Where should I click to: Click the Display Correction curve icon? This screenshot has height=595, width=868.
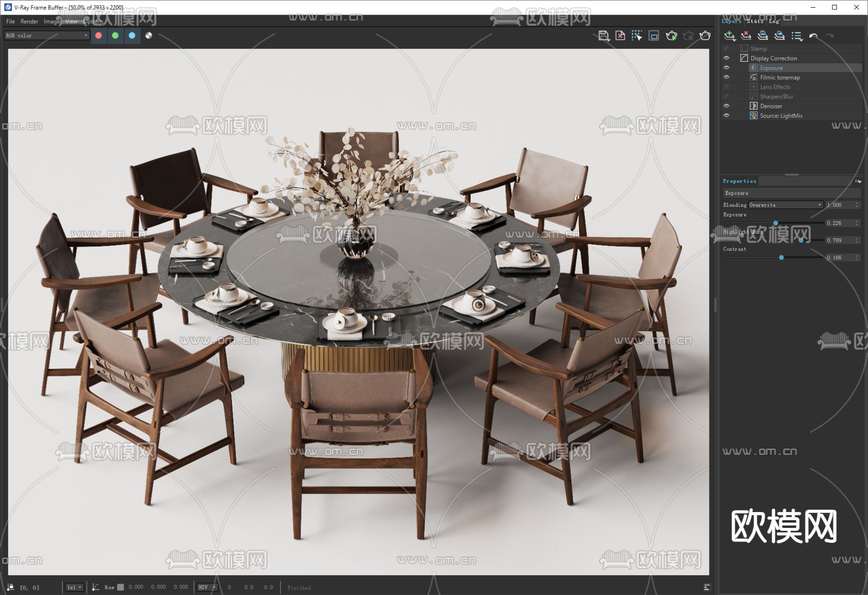pos(744,58)
